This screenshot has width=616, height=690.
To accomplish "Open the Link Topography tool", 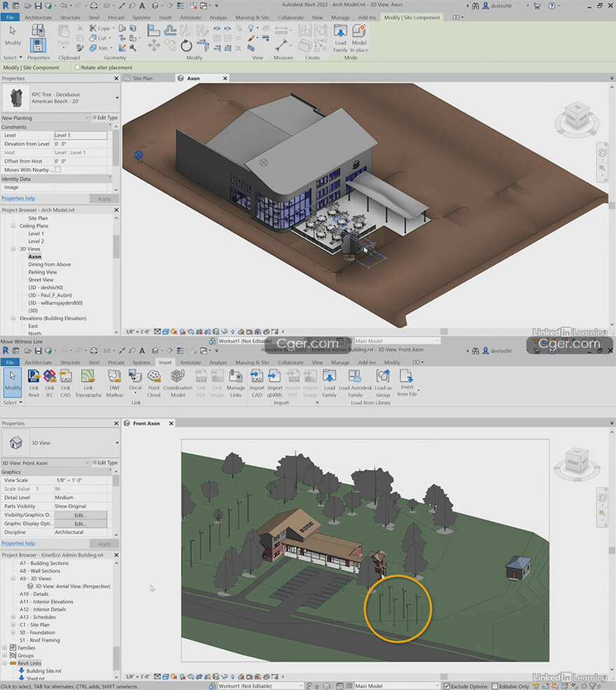I will click(x=88, y=382).
